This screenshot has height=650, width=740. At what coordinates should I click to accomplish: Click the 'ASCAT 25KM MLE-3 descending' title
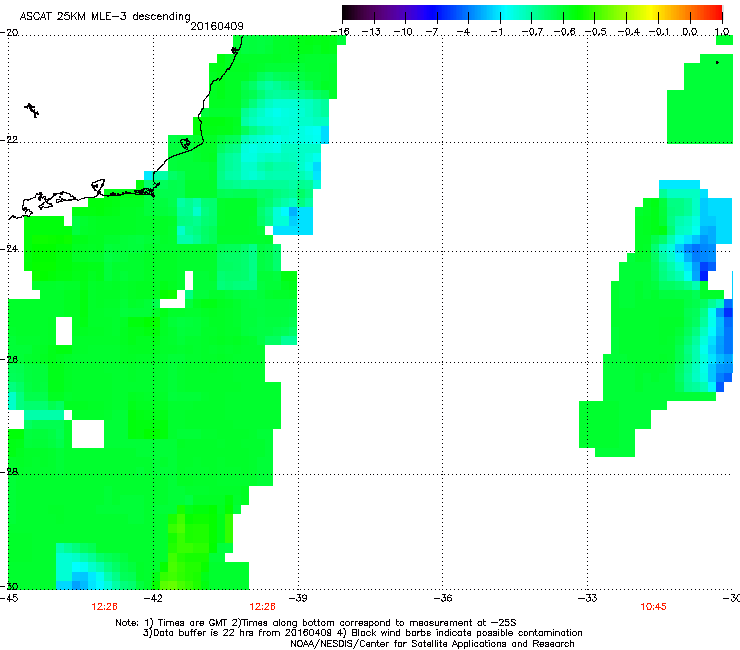[x=105, y=17]
